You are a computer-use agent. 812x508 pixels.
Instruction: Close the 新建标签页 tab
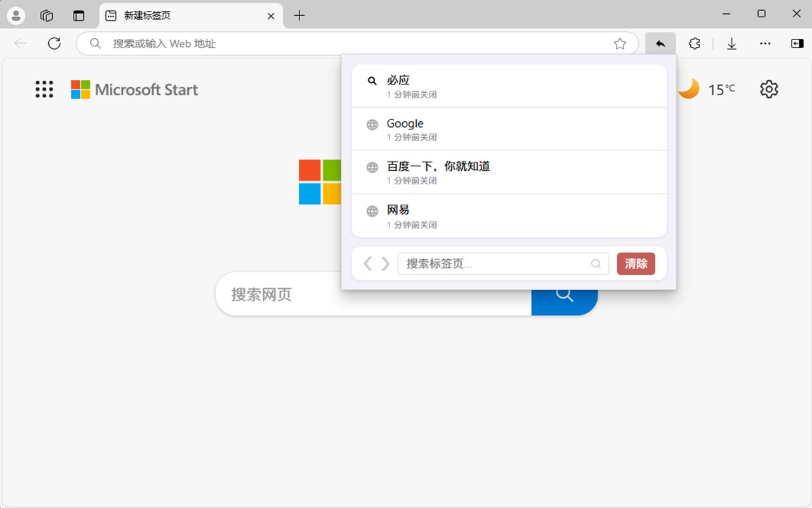pyautogui.click(x=271, y=16)
